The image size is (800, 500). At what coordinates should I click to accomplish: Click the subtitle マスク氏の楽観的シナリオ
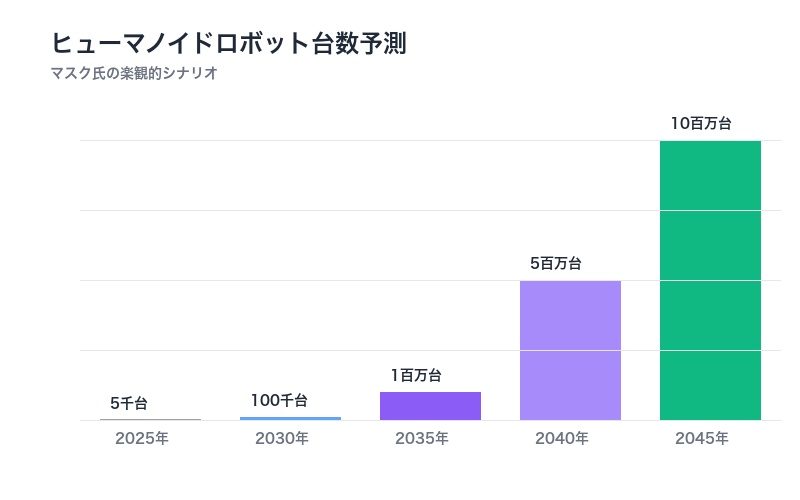click(134, 73)
